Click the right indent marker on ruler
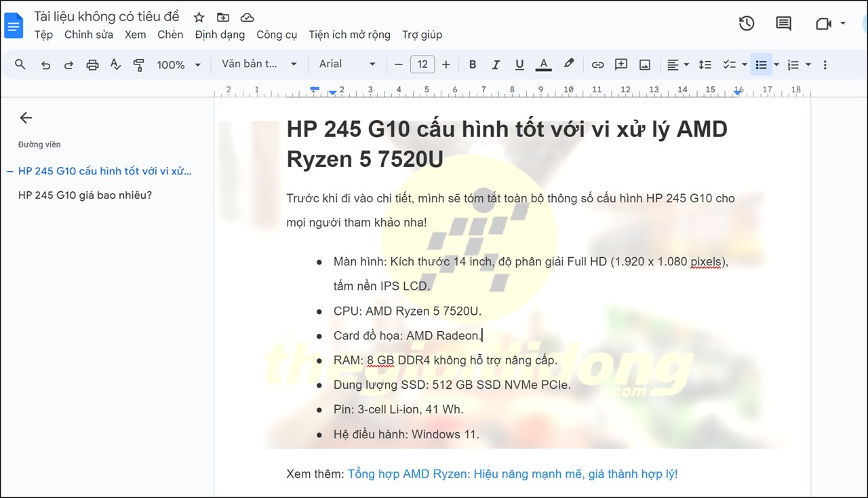868x498 pixels. 737,92
